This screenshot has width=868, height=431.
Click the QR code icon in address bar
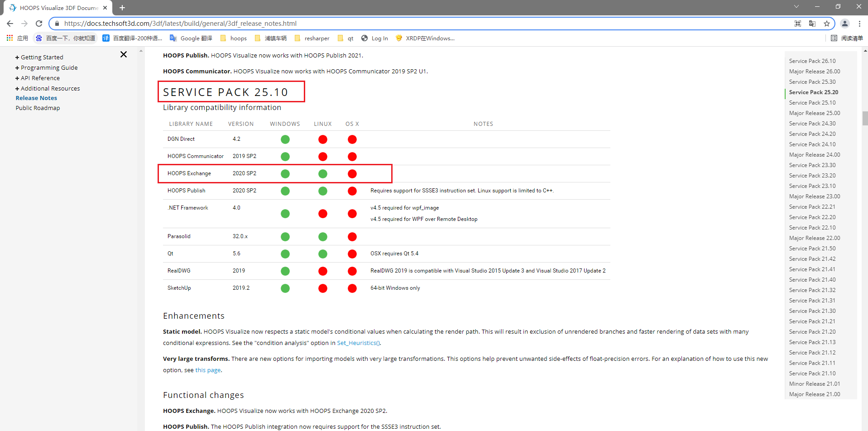point(798,24)
